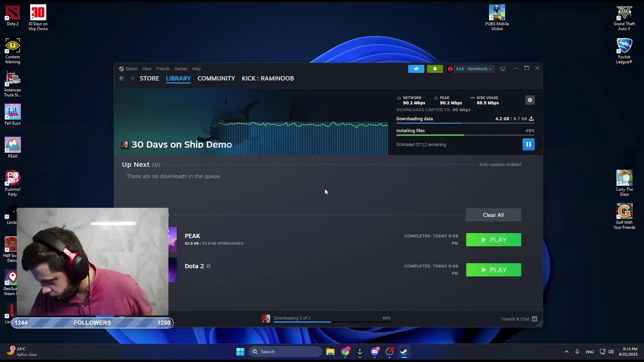Click the Grand Theft Auto V desktop icon

(x=624, y=18)
